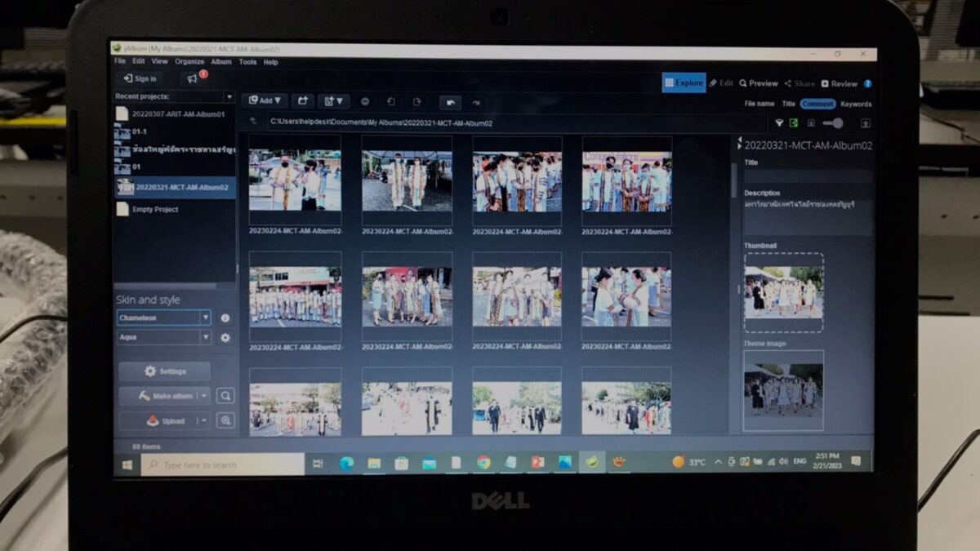Open the Chameleon skin dropdown
Image resolution: width=980 pixels, height=551 pixels.
(206, 318)
